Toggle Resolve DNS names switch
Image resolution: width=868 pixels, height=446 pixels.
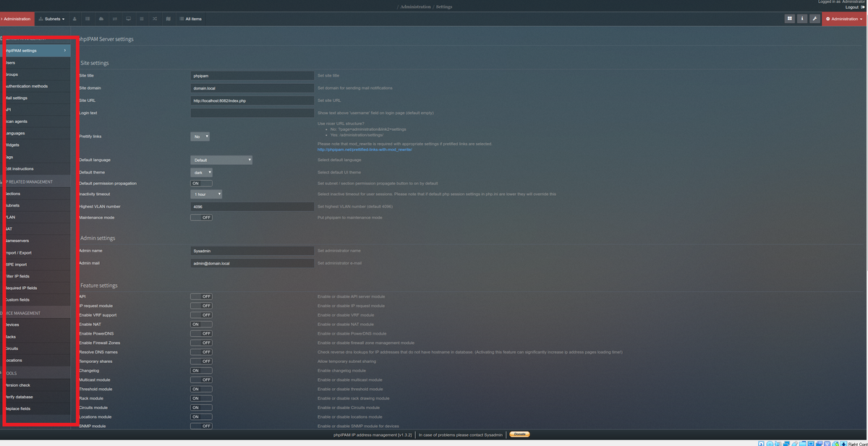pyautogui.click(x=201, y=352)
